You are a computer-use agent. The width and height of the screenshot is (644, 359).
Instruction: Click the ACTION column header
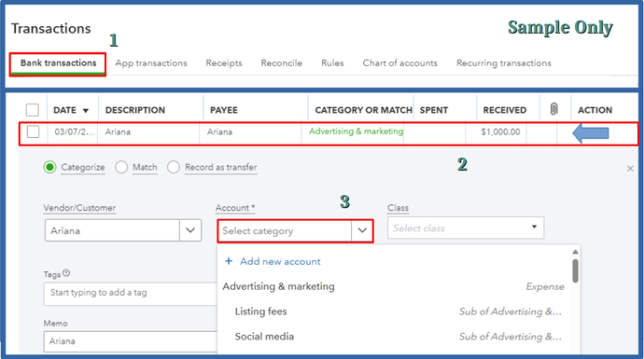pos(595,110)
